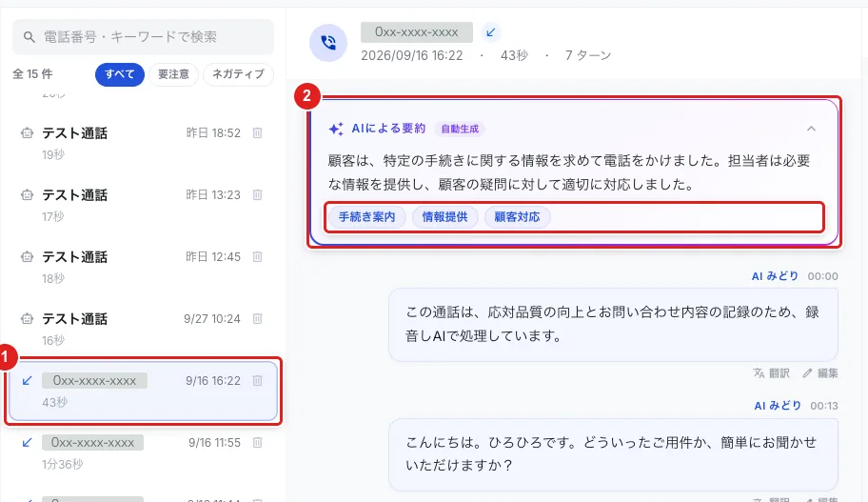Click robot icon of 9/27 10:24 test call
The height and width of the screenshot is (502, 868).
point(27,319)
